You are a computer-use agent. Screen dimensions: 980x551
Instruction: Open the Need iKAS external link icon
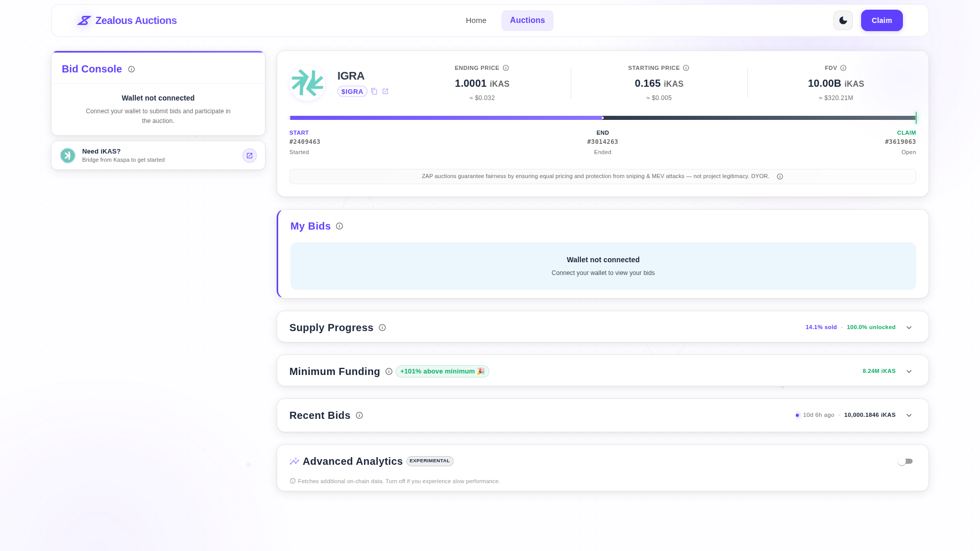coord(250,156)
